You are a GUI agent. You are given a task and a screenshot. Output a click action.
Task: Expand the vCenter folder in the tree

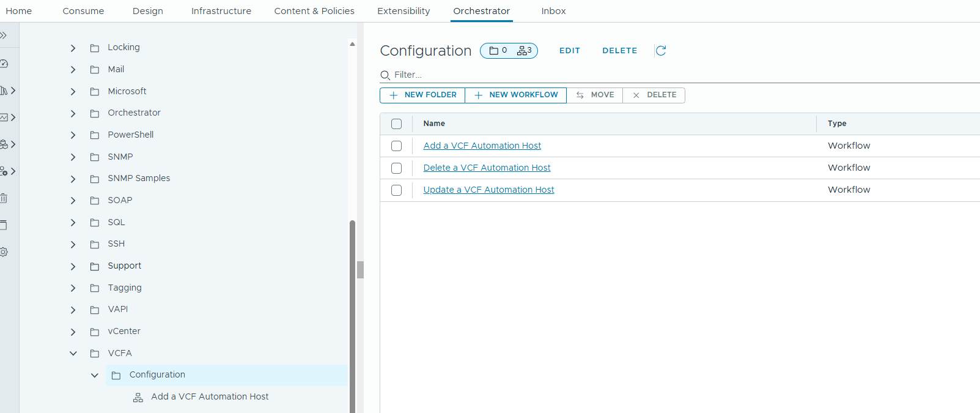tap(73, 332)
